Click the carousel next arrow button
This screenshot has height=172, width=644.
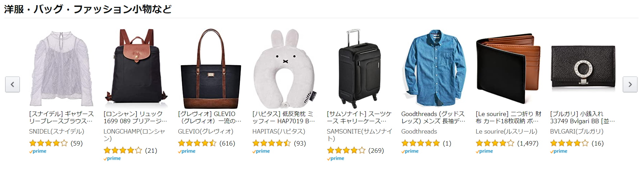click(630, 84)
